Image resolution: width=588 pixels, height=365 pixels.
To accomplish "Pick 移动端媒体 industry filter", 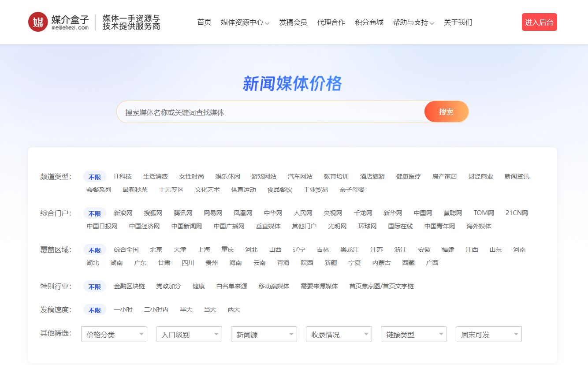I will [x=274, y=286].
